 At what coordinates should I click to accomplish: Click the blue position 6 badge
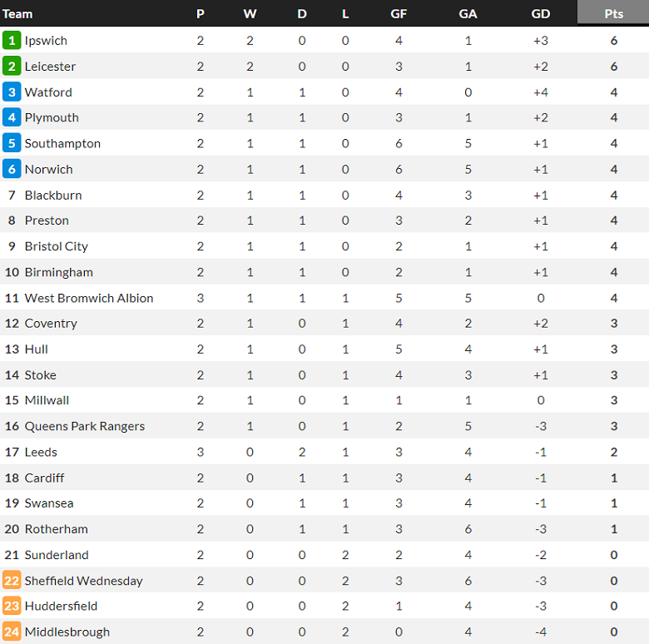(12, 170)
